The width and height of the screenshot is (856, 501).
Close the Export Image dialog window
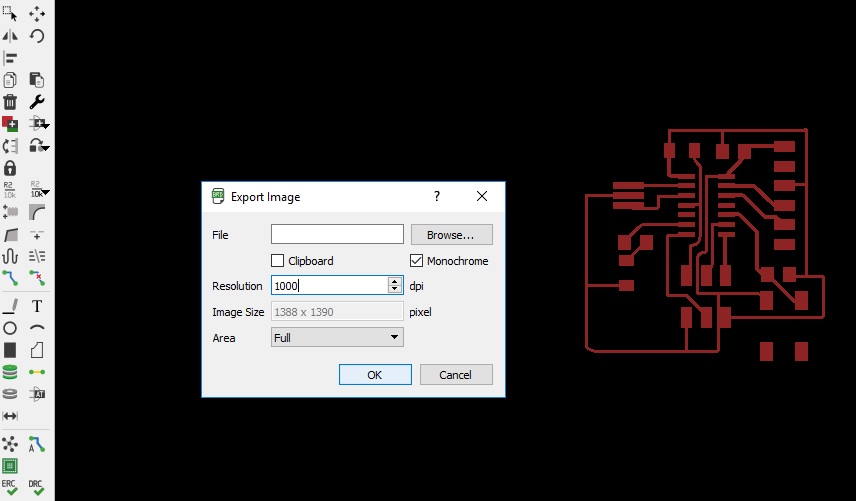[x=482, y=196]
